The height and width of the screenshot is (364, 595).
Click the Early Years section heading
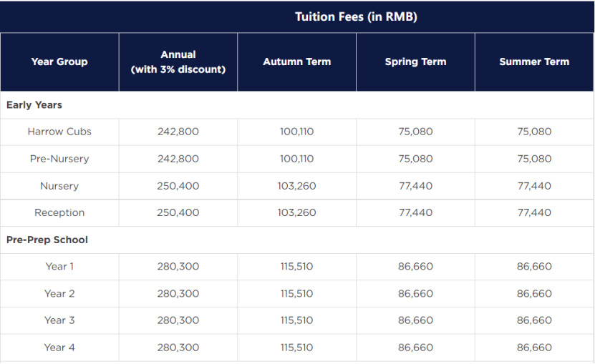[34, 105]
